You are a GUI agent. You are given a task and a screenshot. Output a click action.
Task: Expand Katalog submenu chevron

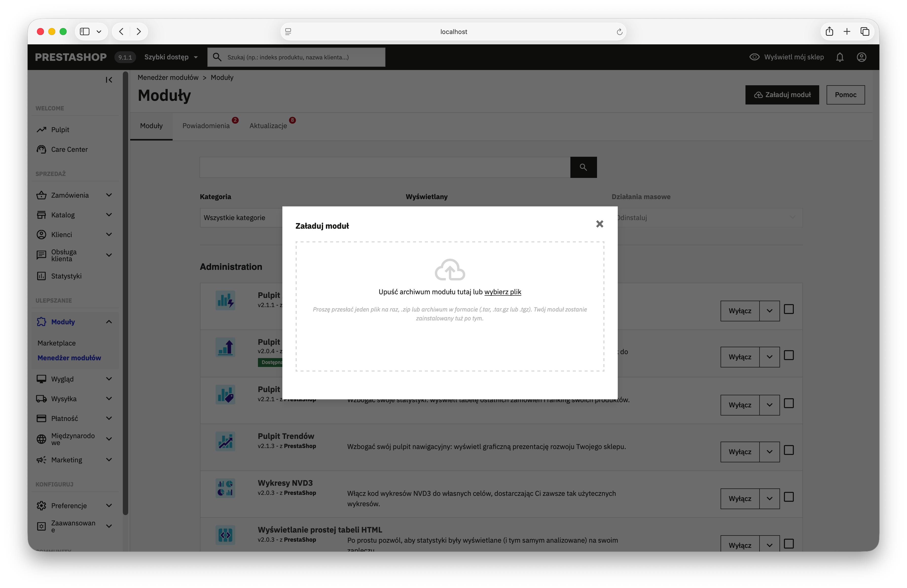109,215
